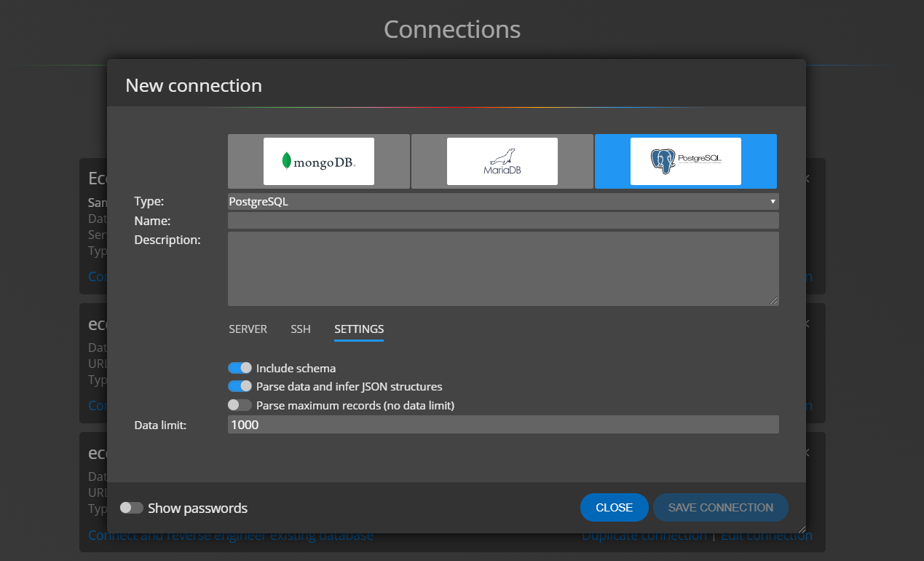Viewport: 924px width, 561px height.
Task: Select the MongoDB connection type tile
Action: pos(319,161)
